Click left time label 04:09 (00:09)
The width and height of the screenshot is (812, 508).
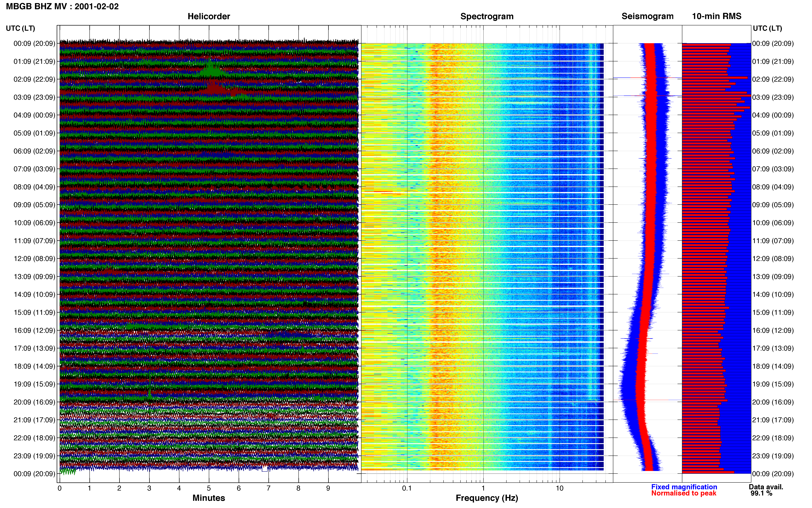34,115
